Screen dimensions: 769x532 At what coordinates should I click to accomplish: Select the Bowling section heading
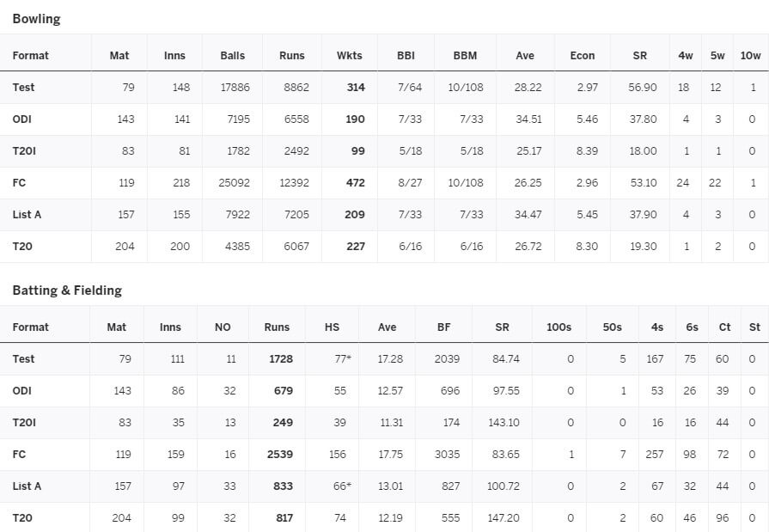36,18
